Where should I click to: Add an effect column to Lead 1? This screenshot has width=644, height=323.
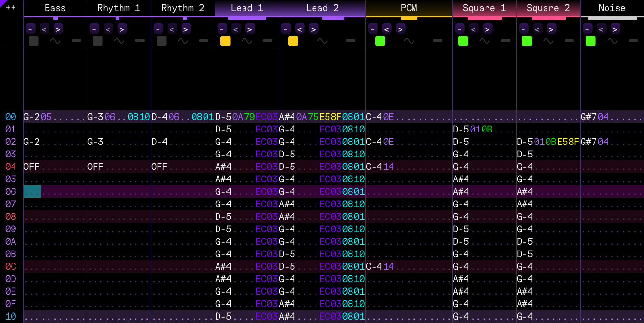(249, 28)
